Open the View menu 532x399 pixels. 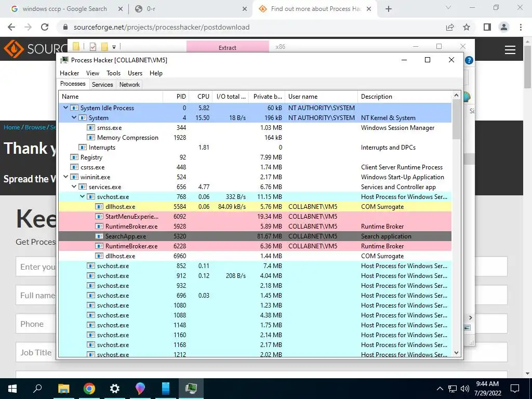(92, 73)
